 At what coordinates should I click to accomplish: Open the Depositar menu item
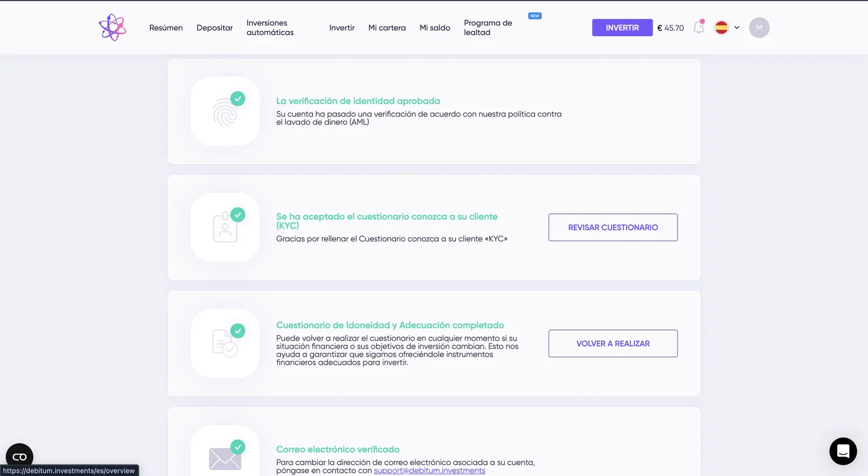(x=214, y=28)
